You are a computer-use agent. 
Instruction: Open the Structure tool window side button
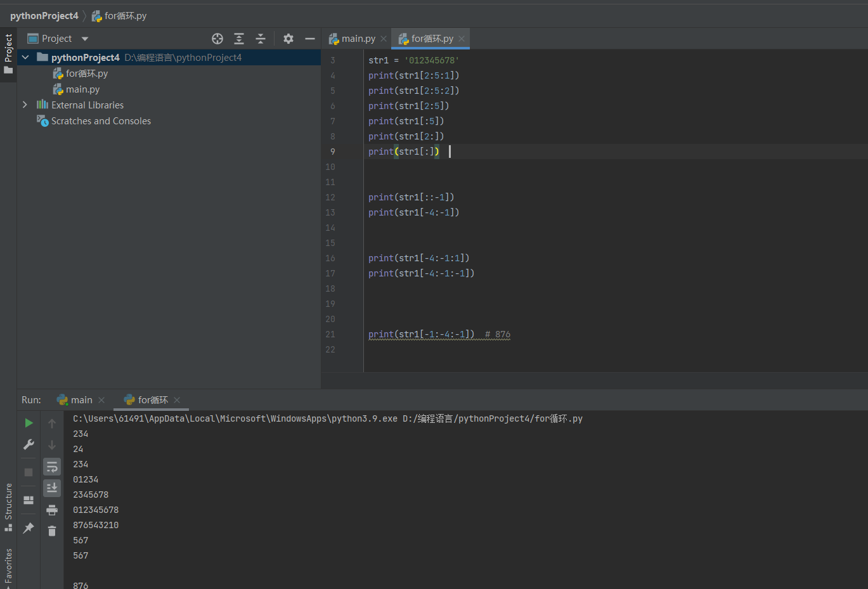point(8,506)
